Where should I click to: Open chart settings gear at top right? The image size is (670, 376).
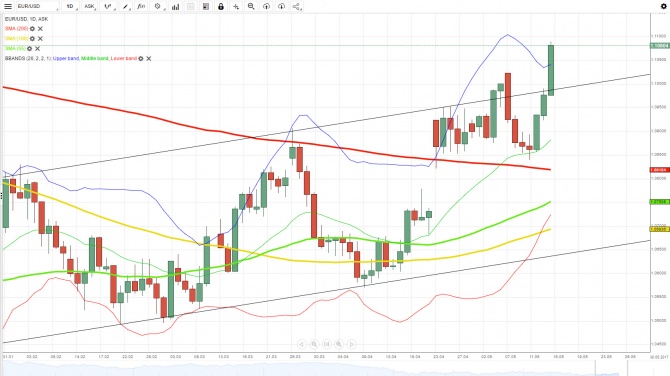(664, 6)
